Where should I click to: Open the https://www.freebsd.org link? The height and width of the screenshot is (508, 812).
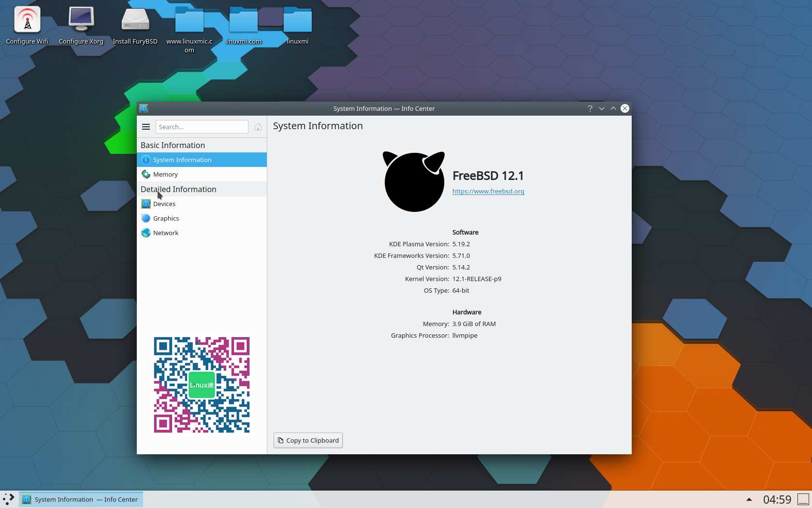(x=488, y=191)
